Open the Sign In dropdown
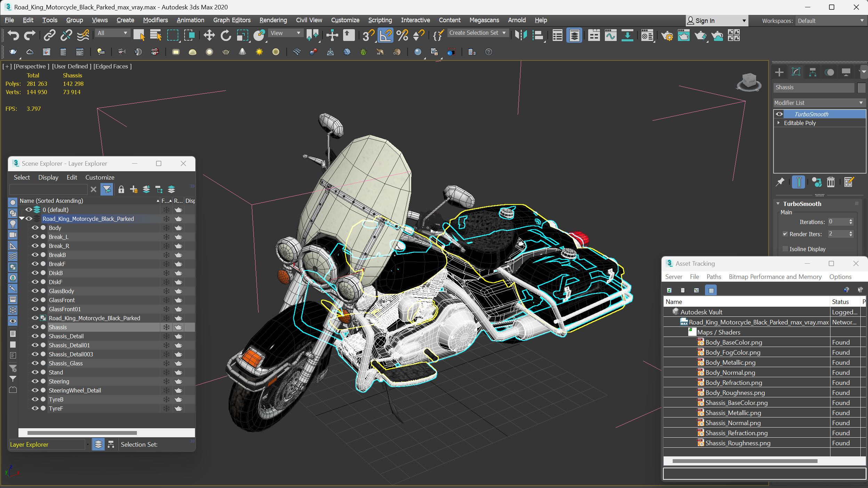Viewport: 868px width, 488px height. [716, 21]
